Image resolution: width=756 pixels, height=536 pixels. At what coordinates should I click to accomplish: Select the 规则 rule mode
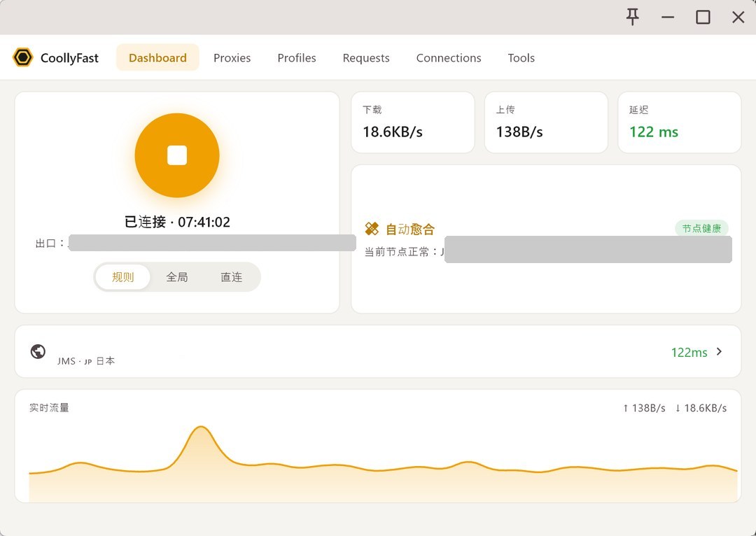[x=123, y=276]
